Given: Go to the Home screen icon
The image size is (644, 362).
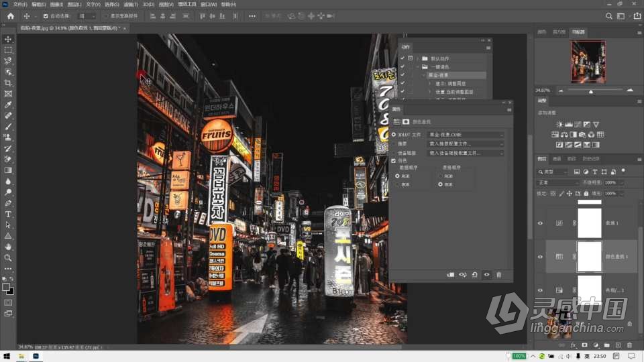Looking at the screenshot, I should click(x=11, y=16).
